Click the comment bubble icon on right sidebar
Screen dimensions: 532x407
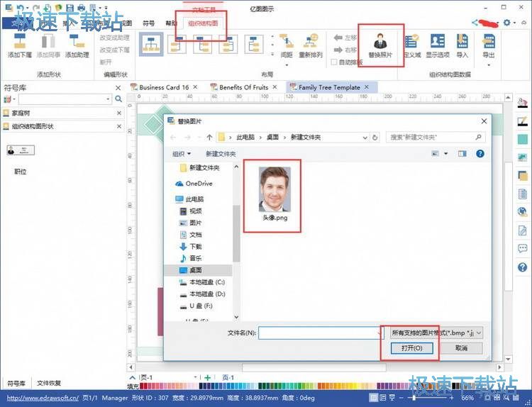tap(523, 248)
